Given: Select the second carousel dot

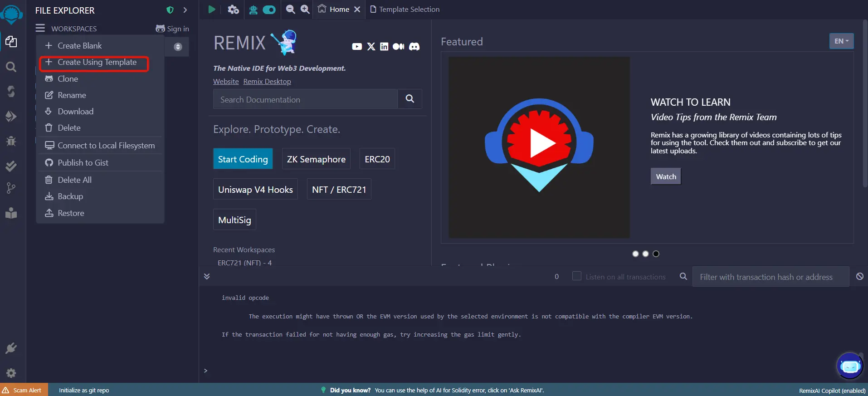Looking at the screenshot, I should click(646, 254).
